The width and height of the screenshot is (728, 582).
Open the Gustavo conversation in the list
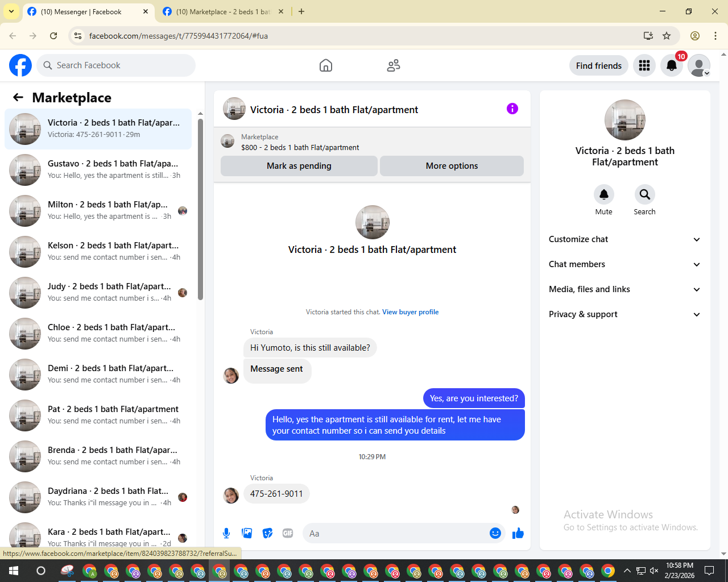[98, 169]
